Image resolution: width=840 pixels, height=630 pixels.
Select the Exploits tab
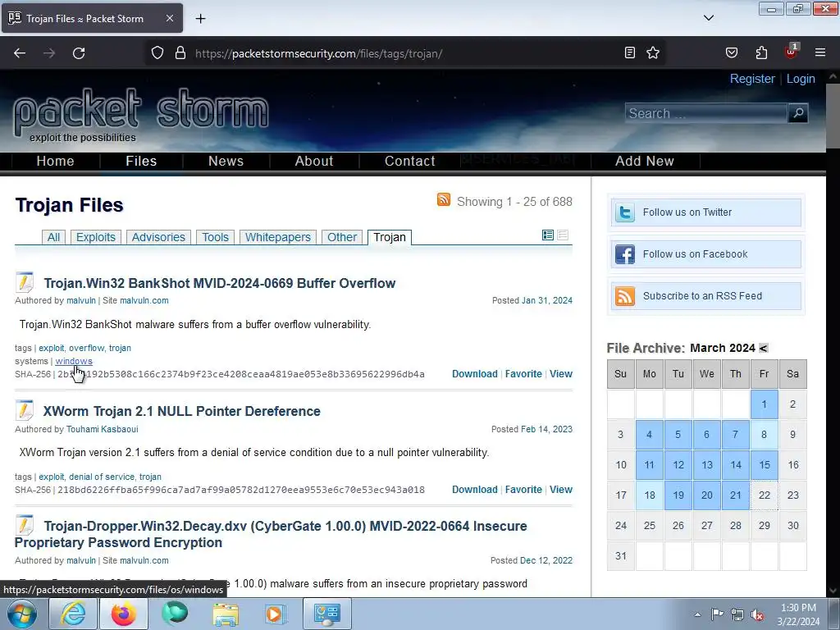(96, 237)
